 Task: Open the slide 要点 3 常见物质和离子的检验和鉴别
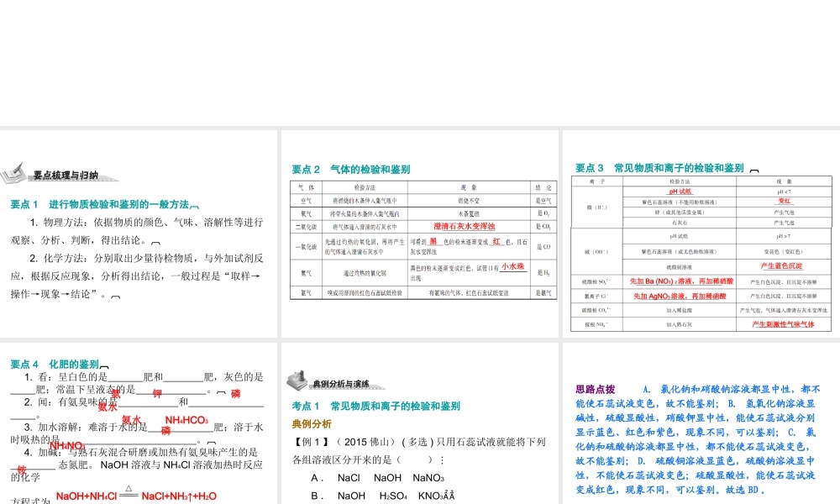[x=701, y=234]
